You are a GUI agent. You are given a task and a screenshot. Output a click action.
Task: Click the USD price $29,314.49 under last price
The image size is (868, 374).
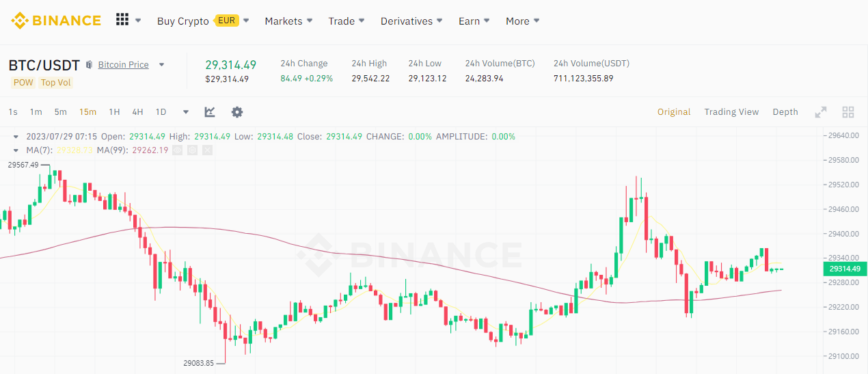point(227,79)
